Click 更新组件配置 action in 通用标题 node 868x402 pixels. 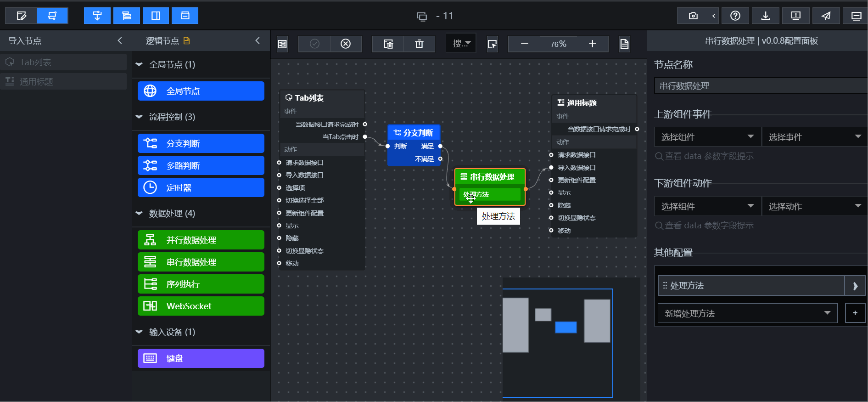point(577,180)
